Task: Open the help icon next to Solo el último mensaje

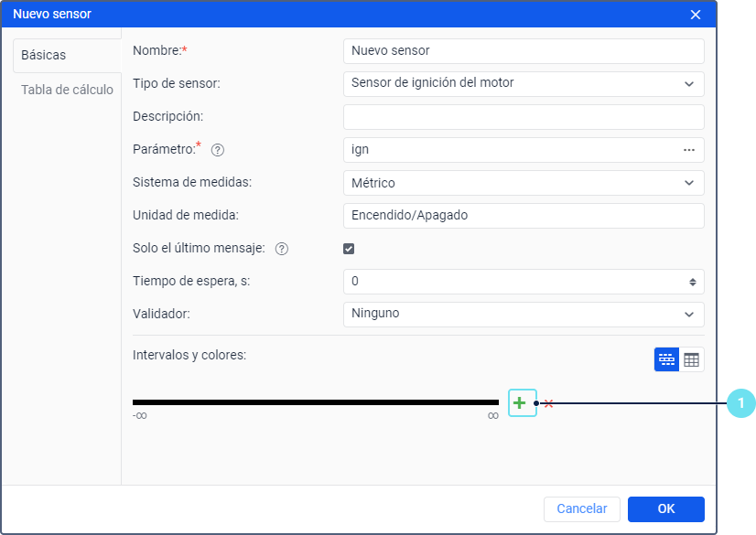Action: pos(282,249)
